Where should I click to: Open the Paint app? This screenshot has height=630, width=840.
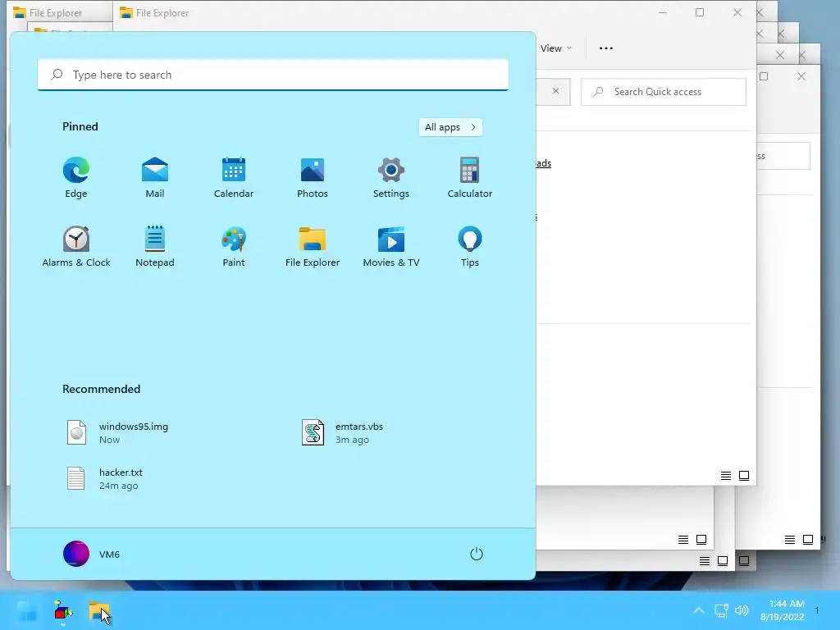[x=234, y=246]
